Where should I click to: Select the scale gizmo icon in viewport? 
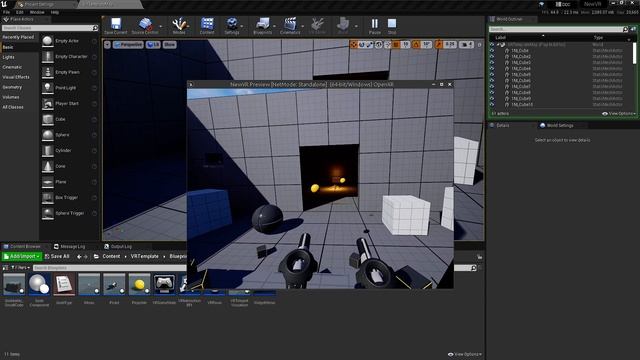pyautogui.click(x=370, y=44)
